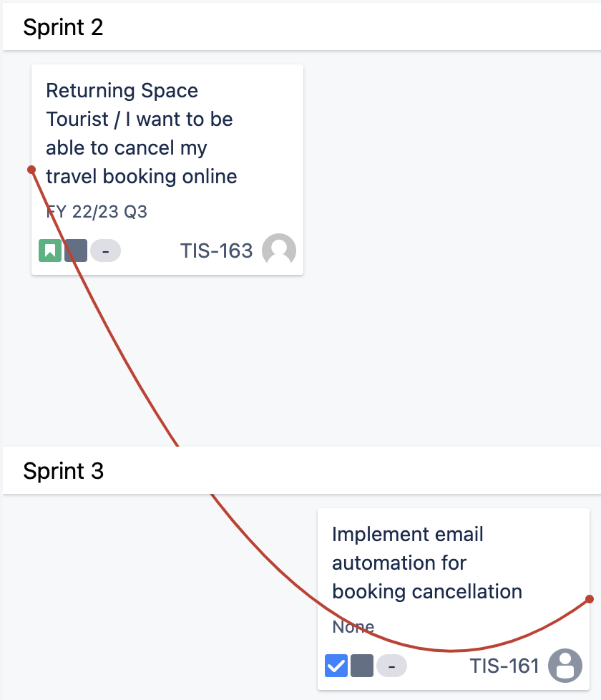Image resolution: width=601 pixels, height=700 pixels.
Task: Collapse the Sprint 3 header
Action: [x=63, y=471]
